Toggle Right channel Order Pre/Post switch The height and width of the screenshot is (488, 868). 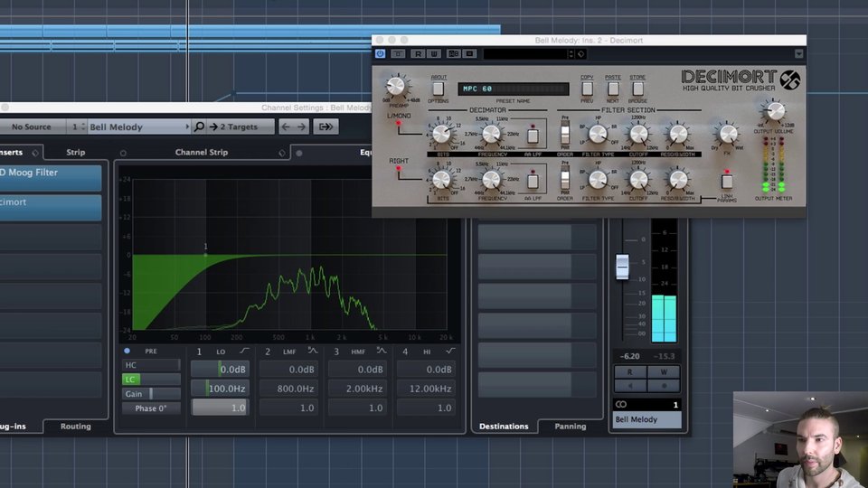pos(564,179)
